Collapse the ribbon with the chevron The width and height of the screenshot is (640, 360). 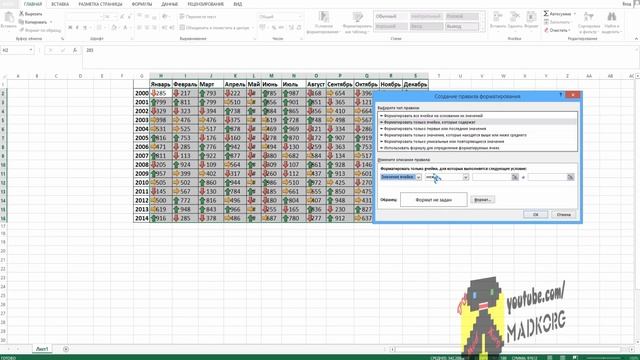pyautogui.click(x=636, y=38)
